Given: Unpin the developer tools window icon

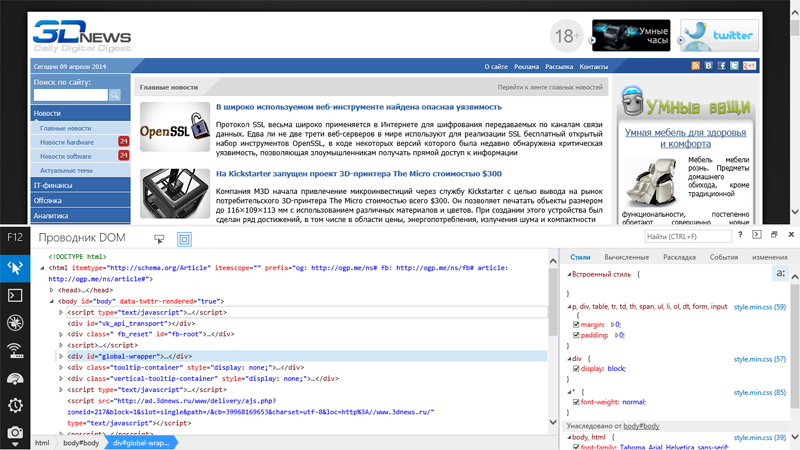Looking at the screenshot, I should (x=774, y=235).
